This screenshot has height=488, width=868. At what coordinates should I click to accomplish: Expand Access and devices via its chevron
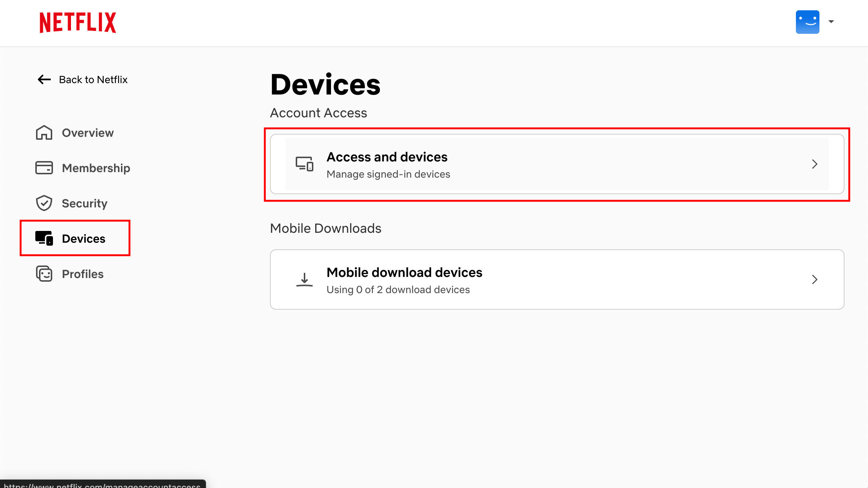tap(815, 164)
